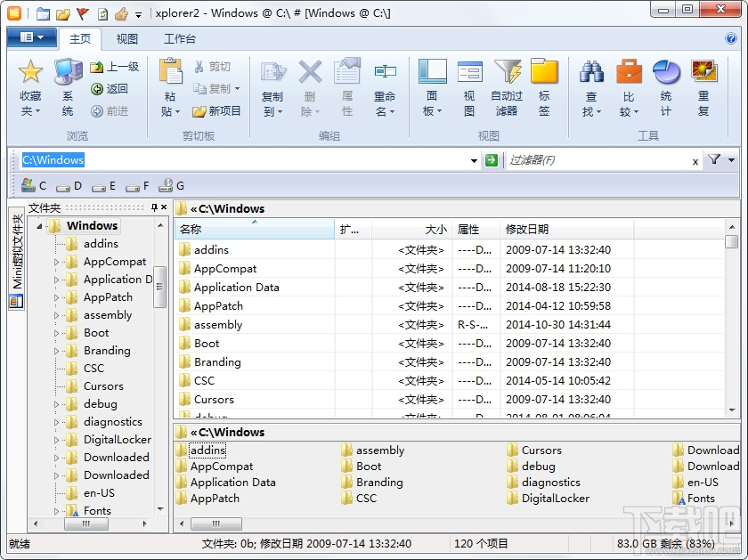Select the Cursors folder in the tree

coord(103,386)
